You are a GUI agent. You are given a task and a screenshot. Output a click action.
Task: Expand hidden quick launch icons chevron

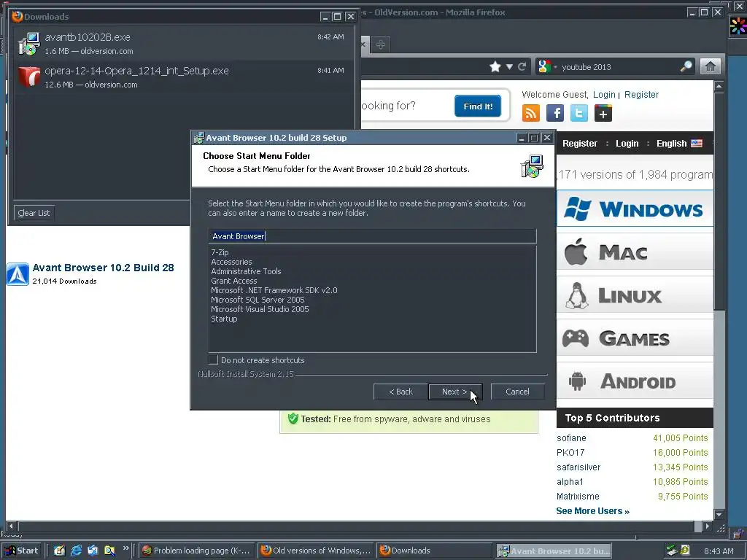[x=125, y=548]
